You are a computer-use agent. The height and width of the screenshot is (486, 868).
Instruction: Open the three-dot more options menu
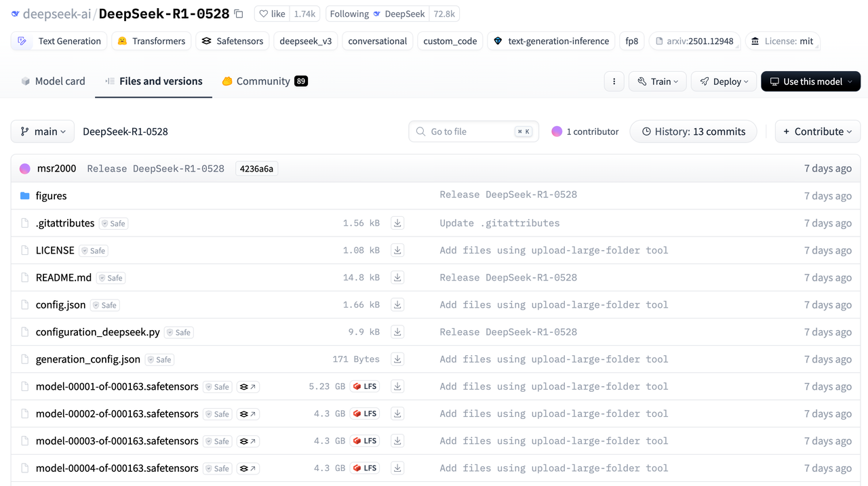tap(614, 81)
